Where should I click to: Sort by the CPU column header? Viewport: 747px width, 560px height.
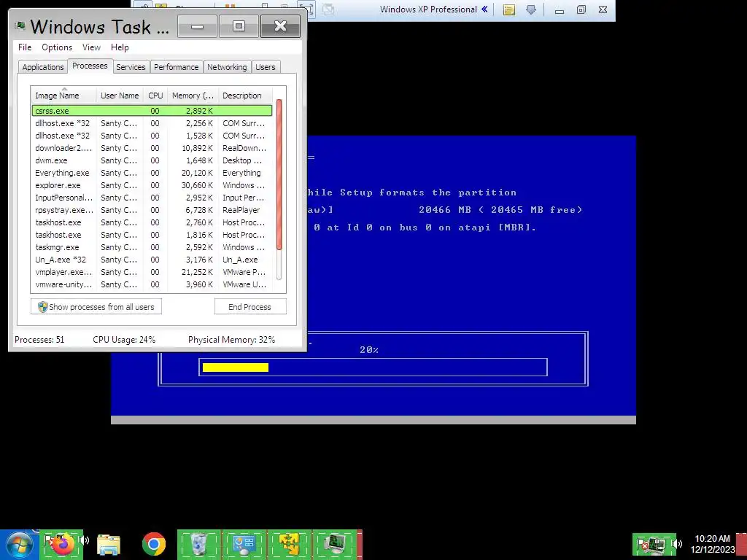point(155,96)
